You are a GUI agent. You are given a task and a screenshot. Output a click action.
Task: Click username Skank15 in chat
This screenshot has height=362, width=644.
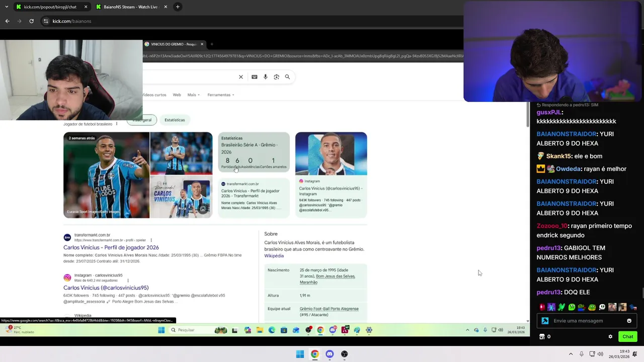[x=558, y=156]
